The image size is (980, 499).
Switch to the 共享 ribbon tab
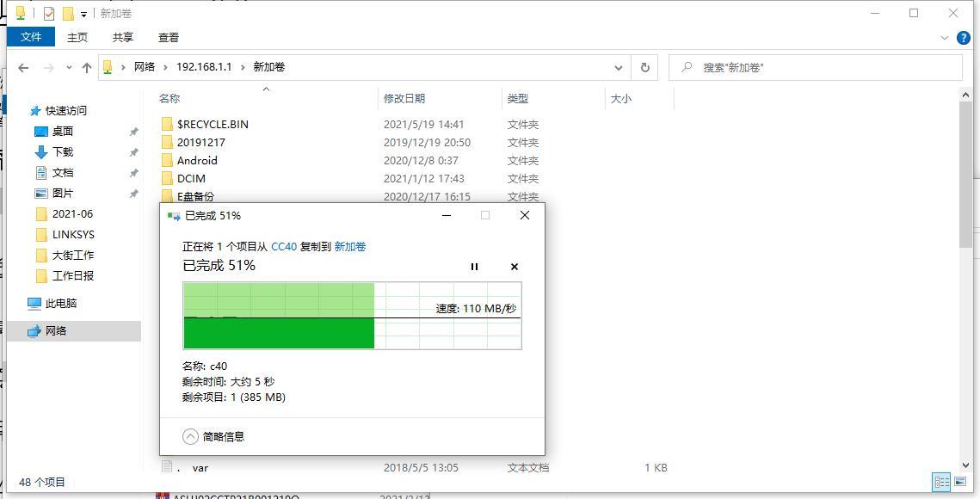tap(122, 38)
